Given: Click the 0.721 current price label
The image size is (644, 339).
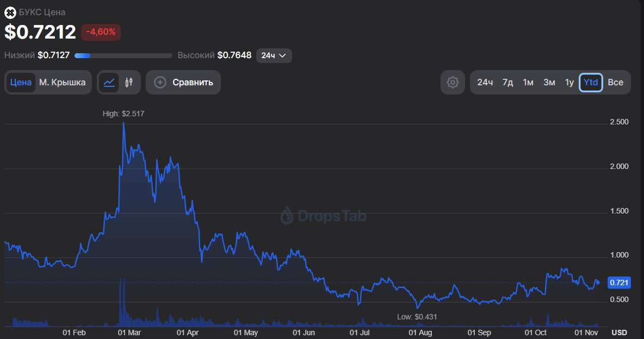Looking at the screenshot, I should (619, 283).
